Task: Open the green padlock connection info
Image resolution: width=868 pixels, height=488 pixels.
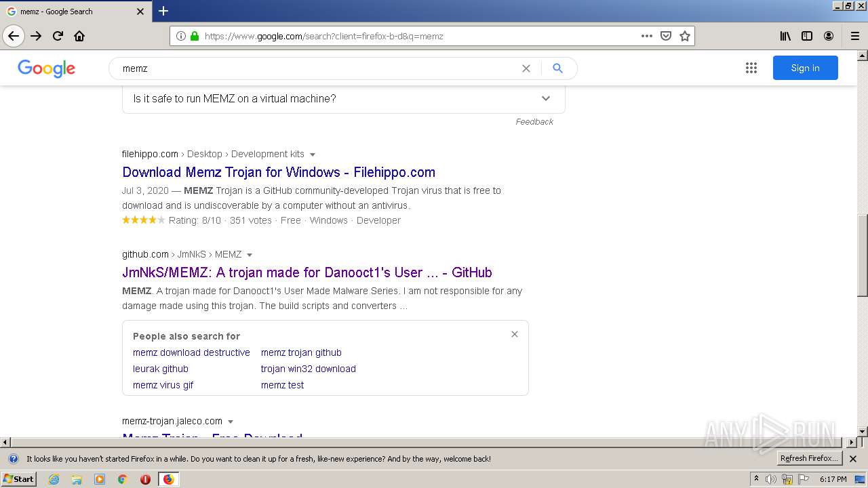Action: coord(195,36)
